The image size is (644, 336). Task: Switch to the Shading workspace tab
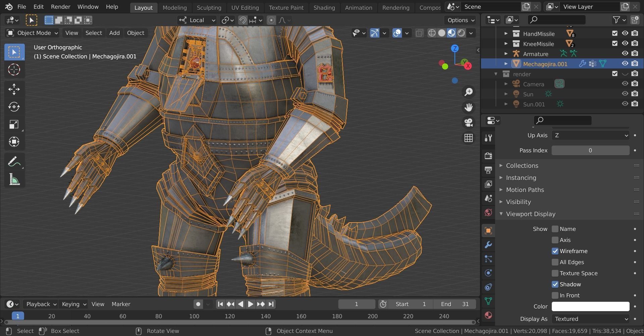(324, 7)
